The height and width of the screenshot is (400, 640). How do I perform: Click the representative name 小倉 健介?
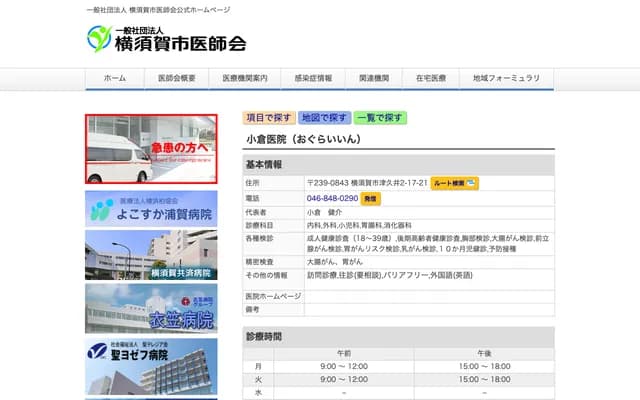[324, 213]
